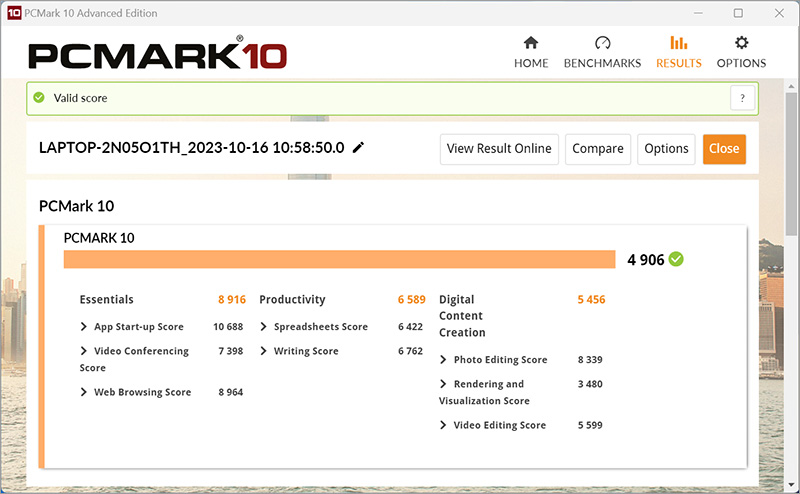Click the green Valid score check icon
800x494 pixels.
(39, 97)
